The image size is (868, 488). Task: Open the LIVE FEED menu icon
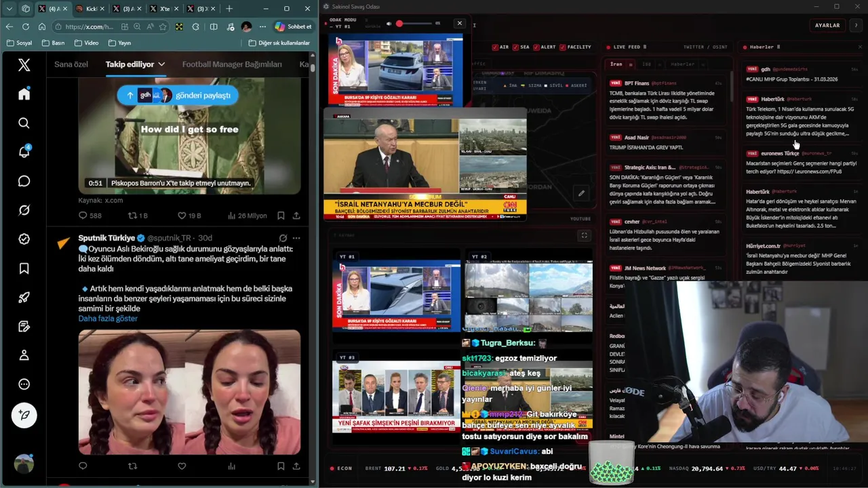click(645, 47)
